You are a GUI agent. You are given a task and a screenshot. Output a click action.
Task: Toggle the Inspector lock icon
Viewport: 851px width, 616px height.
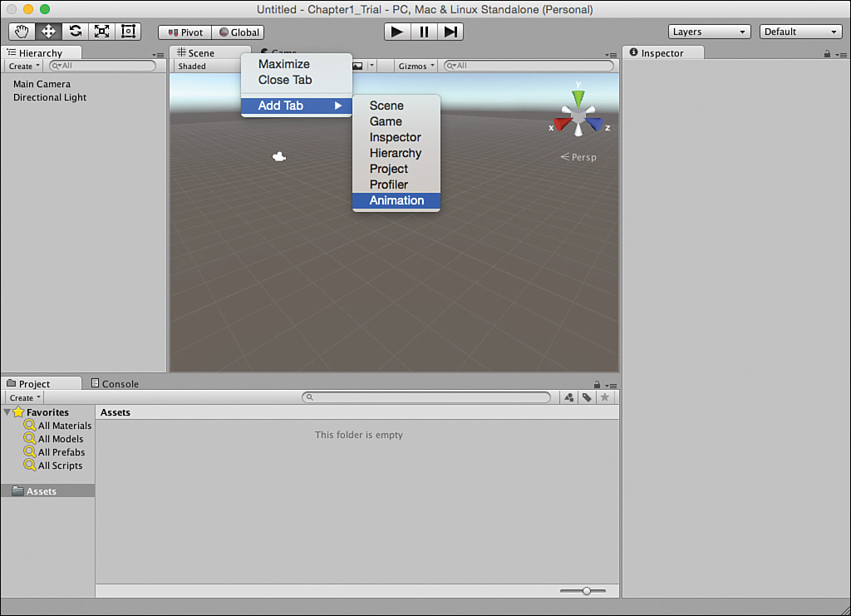pos(827,54)
